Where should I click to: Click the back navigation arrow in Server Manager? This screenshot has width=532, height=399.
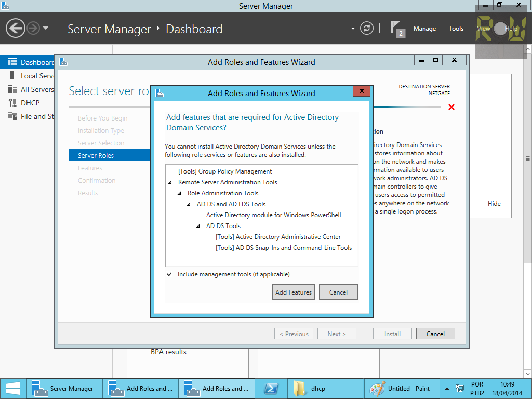pos(15,28)
